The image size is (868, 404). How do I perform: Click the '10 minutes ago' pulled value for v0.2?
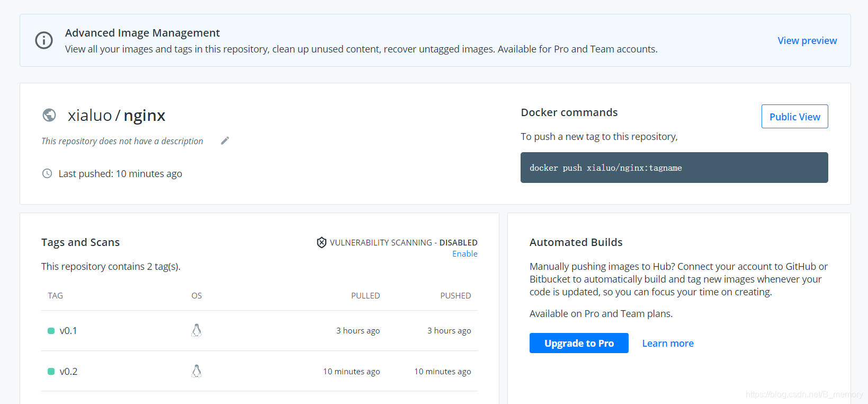pyautogui.click(x=352, y=372)
